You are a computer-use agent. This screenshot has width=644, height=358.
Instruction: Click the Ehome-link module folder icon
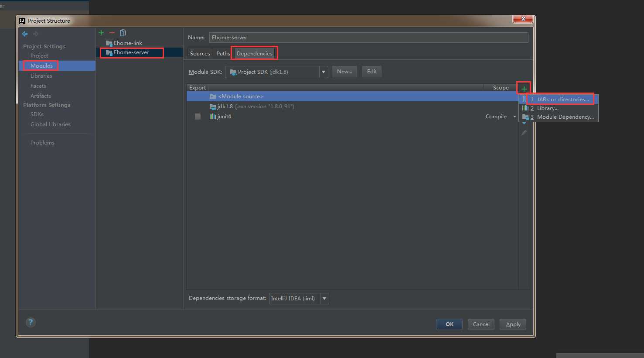109,43
